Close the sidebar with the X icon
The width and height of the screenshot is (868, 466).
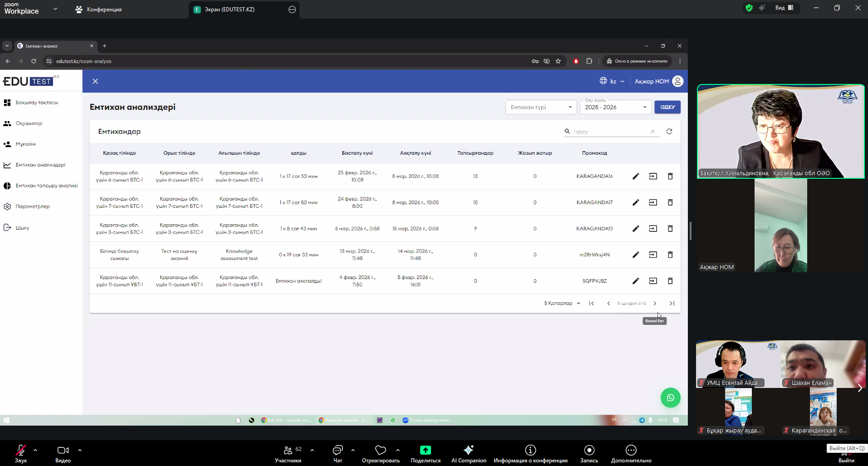coord(95,81)
